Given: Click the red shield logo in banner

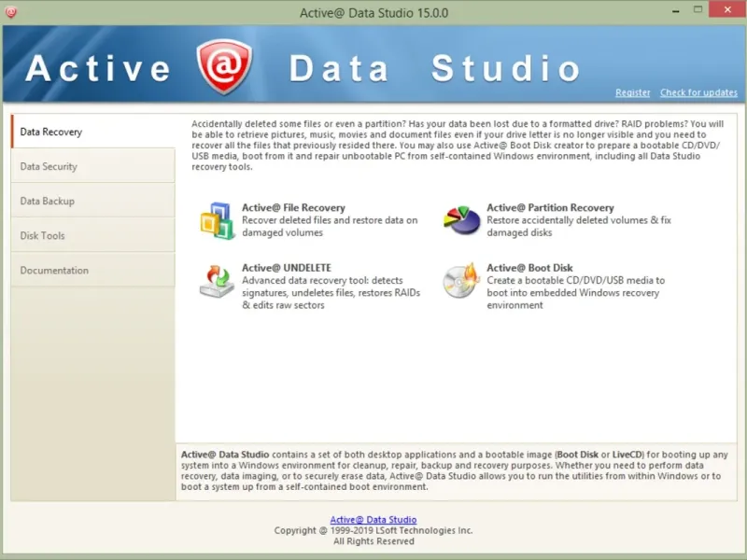Looking at the screenshot, I should (x=224, y=65).
